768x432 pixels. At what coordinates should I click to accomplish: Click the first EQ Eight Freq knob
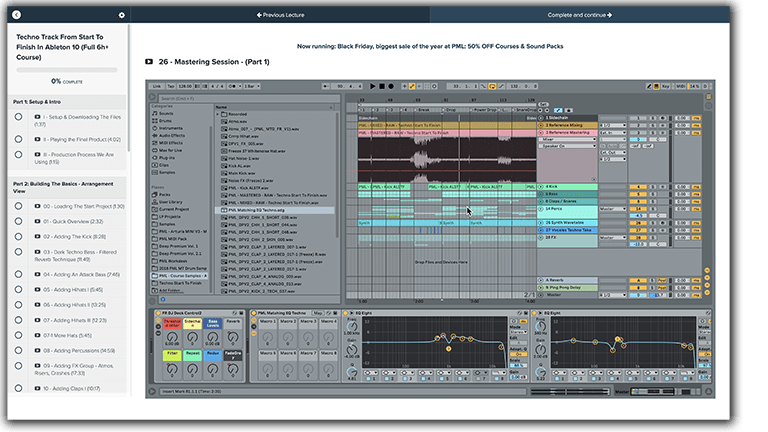point(352,327)
